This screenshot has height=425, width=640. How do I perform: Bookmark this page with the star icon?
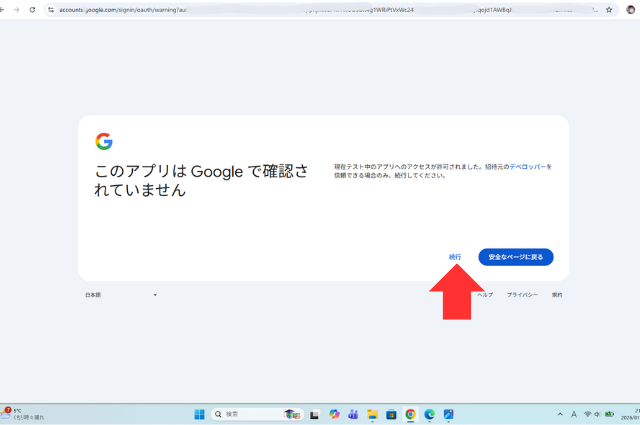(608, 9)
